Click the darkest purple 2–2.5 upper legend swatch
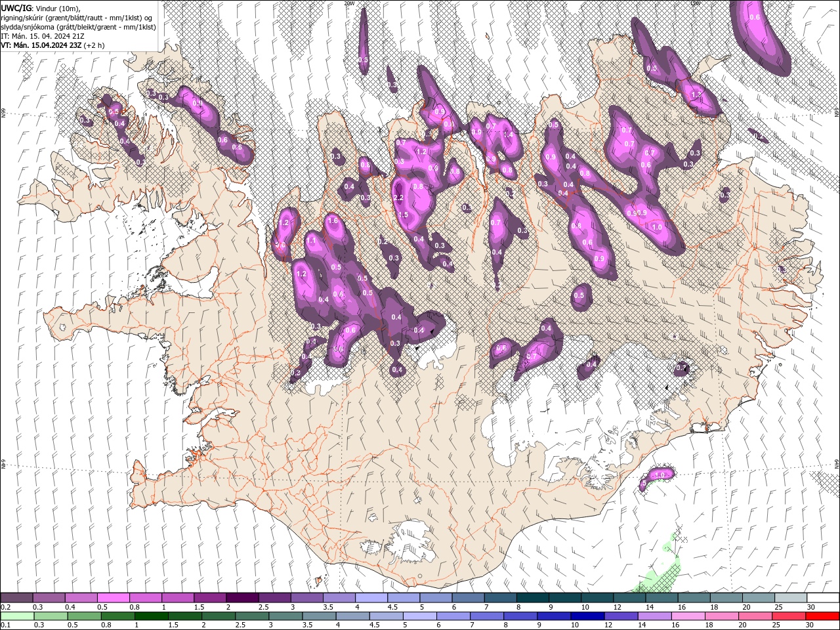Image resolution: width=840 pixels, height=630 pixels. (242, 598)
